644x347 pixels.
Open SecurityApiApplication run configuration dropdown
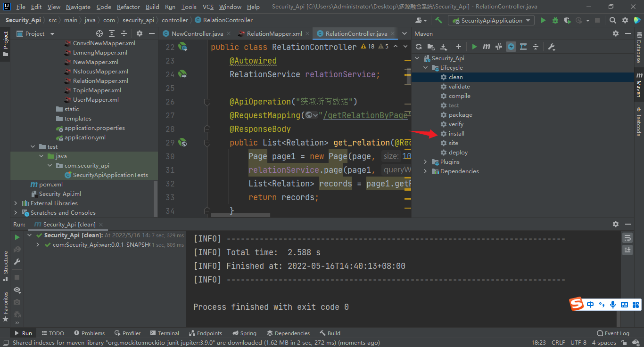[x=491, y=20]
